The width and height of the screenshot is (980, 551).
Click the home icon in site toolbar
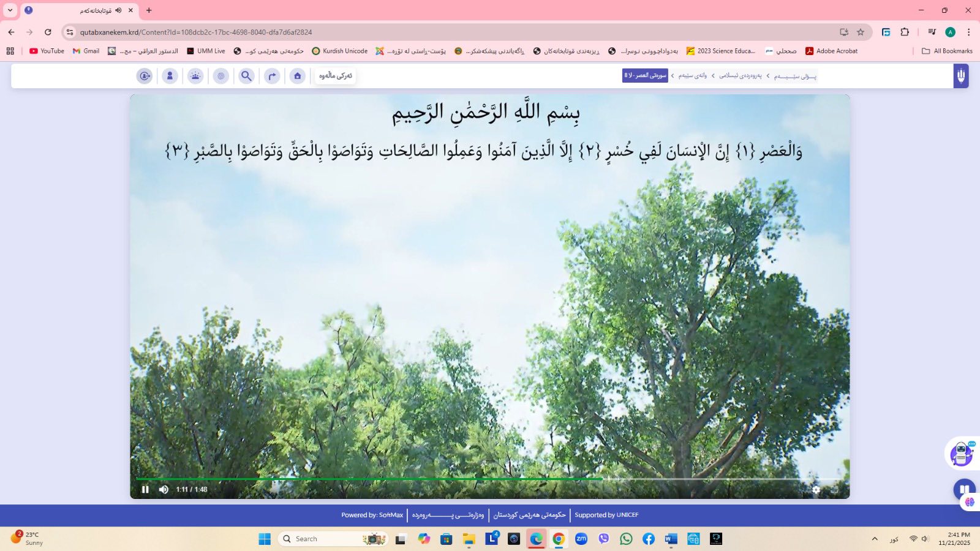pyautogui.click(x=297, y=76)
